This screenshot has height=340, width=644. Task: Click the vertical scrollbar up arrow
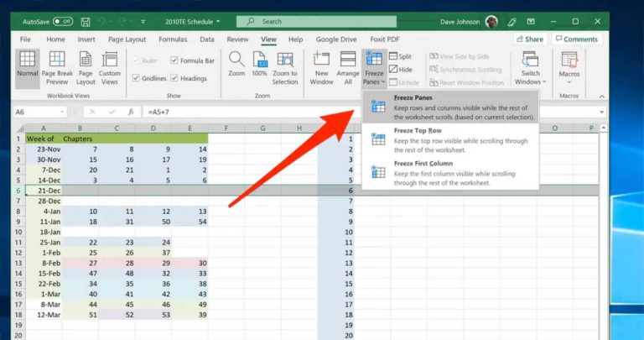pyautogui.click(x=604, y=128)
